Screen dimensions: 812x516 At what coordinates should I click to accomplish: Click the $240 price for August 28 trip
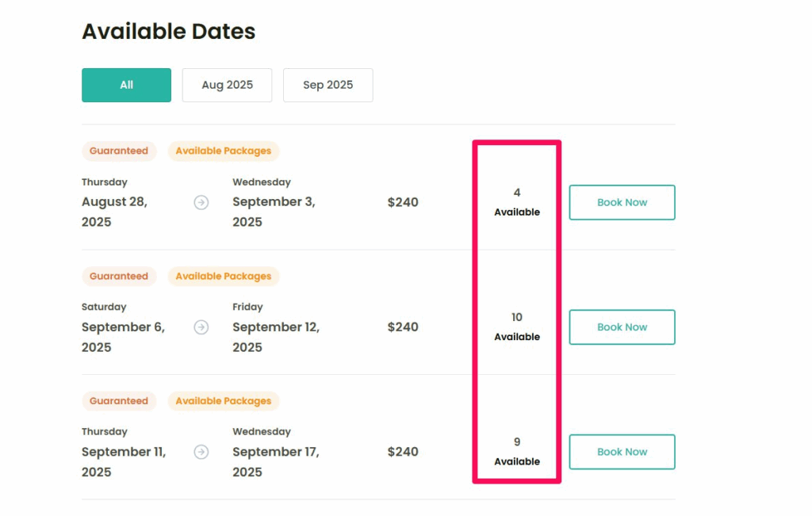click(403, 202)
